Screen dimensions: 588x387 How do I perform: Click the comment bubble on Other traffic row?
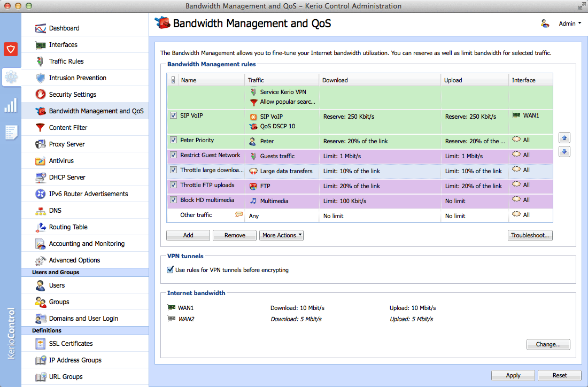[239, 214]
